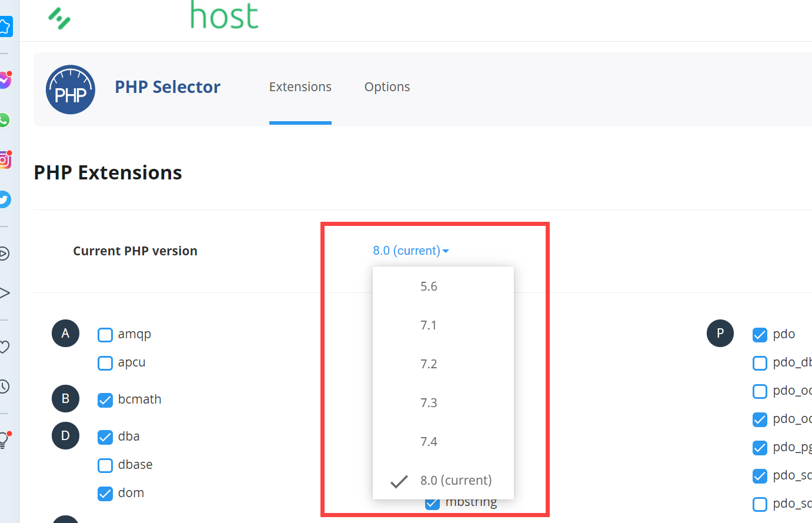Switch to the Extensions tab
The width and height of the screenshot is (812, 523).
(x=300, y=86)
